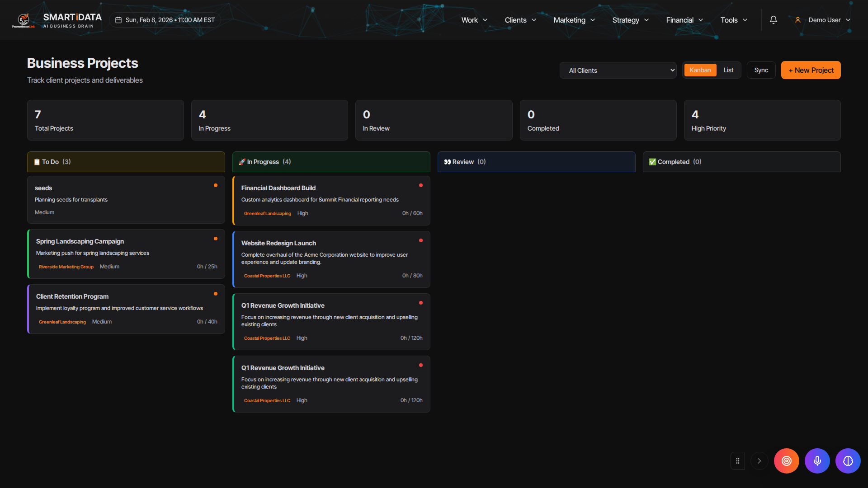Expand the Financial navigation menu

(x=684, y=20)
